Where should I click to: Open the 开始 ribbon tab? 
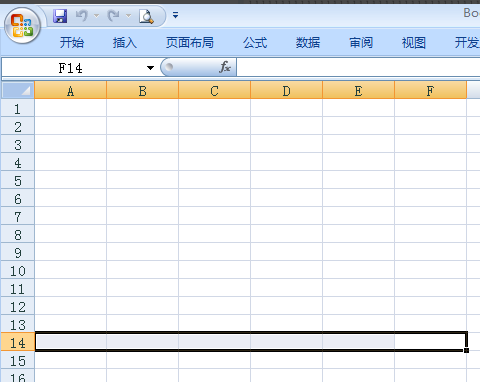coord(72,43)
